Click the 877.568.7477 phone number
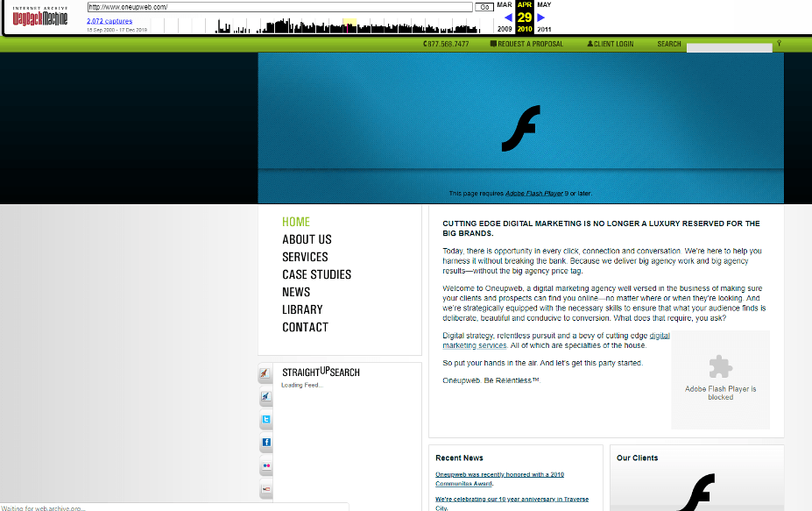This screenshot has height=511, width=812. coord(446,44)
